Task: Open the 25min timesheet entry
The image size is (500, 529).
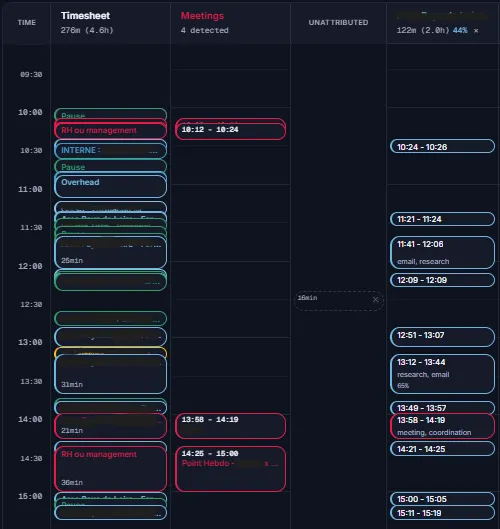Action: (x=110, y=252)
